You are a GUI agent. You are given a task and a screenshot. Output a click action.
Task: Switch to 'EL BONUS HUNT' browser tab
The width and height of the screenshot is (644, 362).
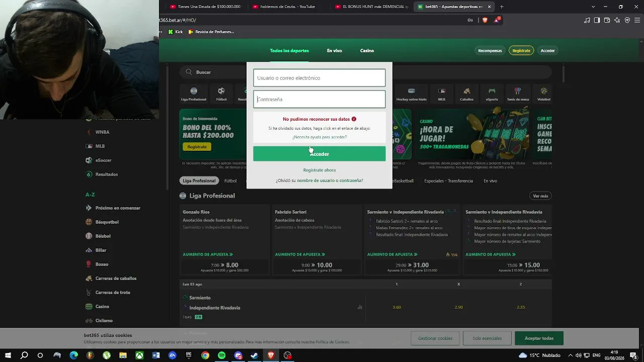coord(372,7)
